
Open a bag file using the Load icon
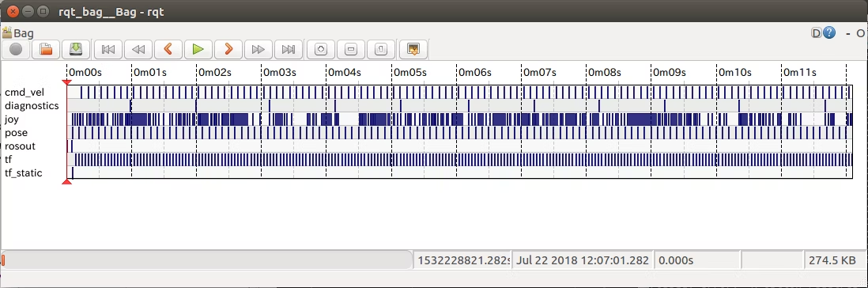(x=46, y=49)
